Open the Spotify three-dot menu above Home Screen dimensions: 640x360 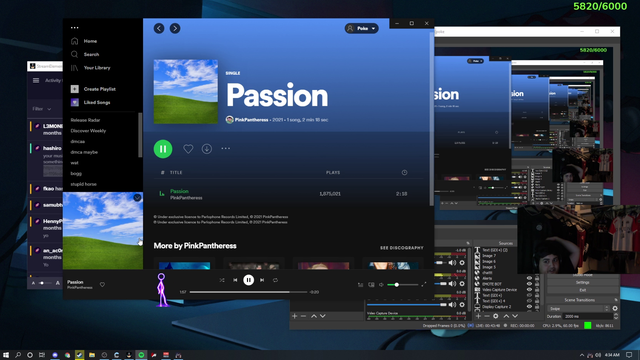click(74, 28)
